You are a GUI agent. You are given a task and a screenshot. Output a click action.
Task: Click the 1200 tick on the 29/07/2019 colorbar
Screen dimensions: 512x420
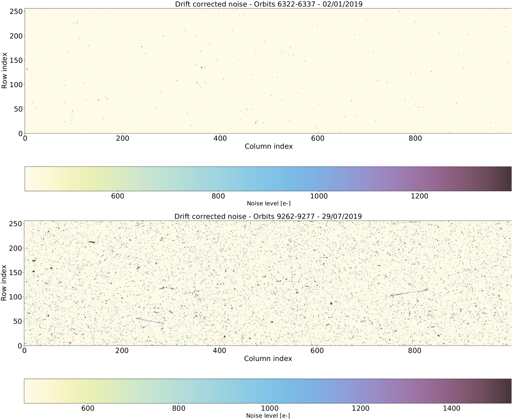click(x=361, y=408)
